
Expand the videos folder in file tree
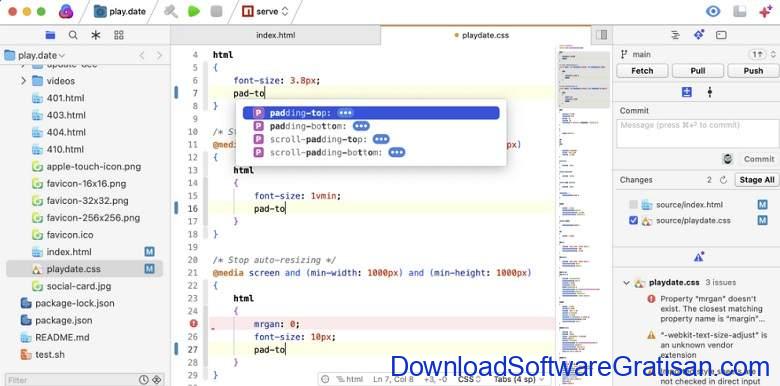click(x=23, y=81)
